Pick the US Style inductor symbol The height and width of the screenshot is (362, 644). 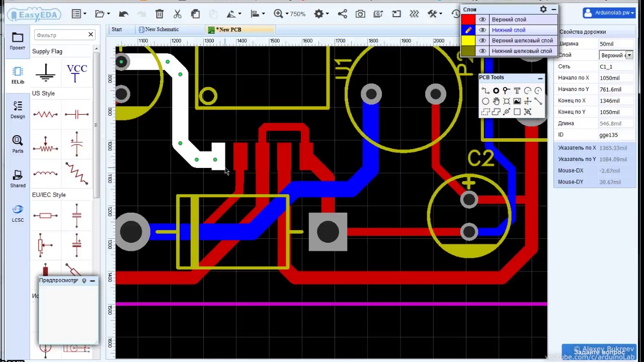pos(45,173)
